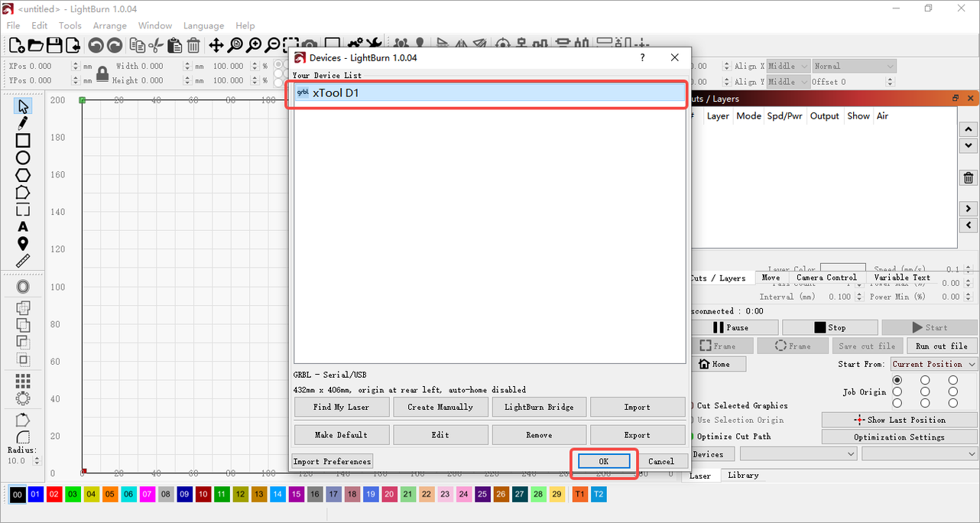Toggle the aspect ratio lock icon
Viewport: 980px width, 523px height.
pos(102,74)
